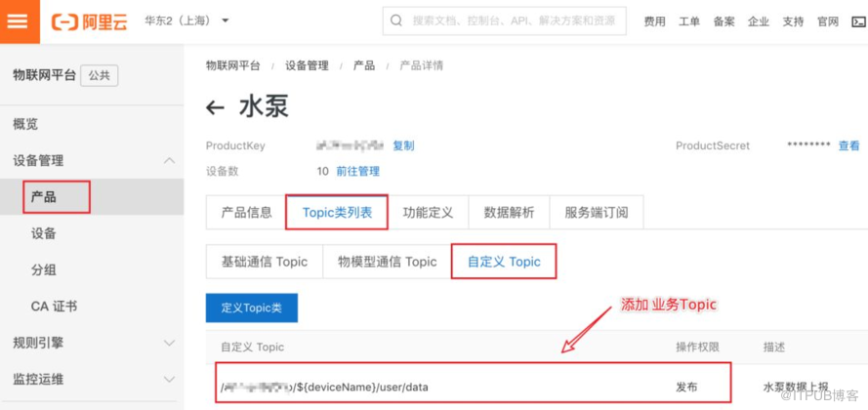Select 概览 in the sidebar
Screen dimensions: 868x410
pos(25,124)
